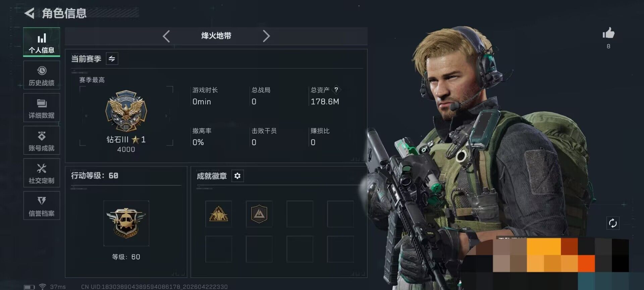This screenshot has width=644, height=290.
Task: Switch to next mode with right chevron
Action: [x=266, y=36]
